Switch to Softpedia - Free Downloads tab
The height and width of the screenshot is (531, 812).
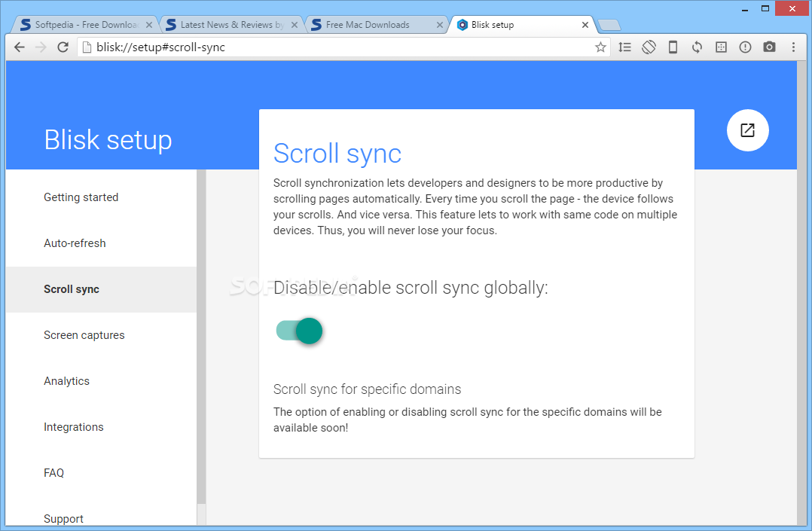[86, 25]
